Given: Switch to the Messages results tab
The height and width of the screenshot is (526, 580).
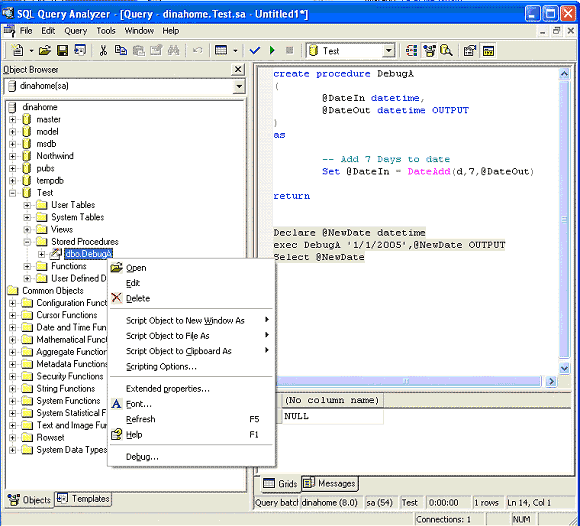Looking at the screenshot, I should click(x=330, y=483).
